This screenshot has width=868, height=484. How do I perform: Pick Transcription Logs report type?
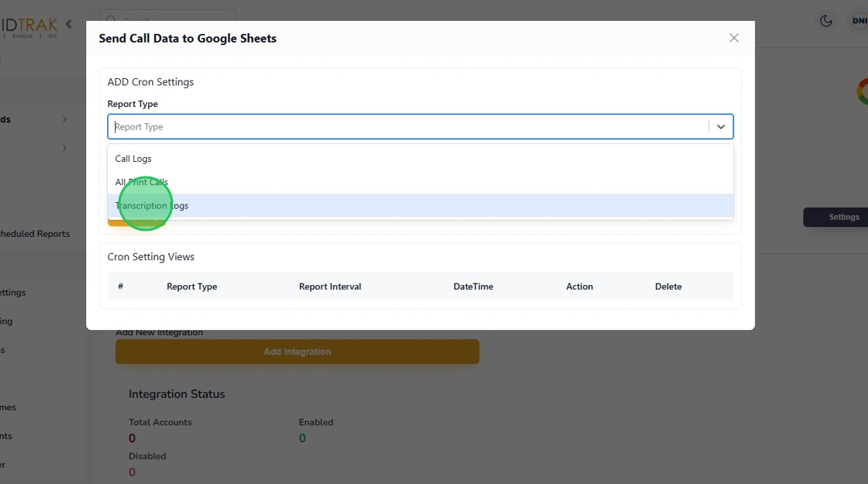point(152,206)
